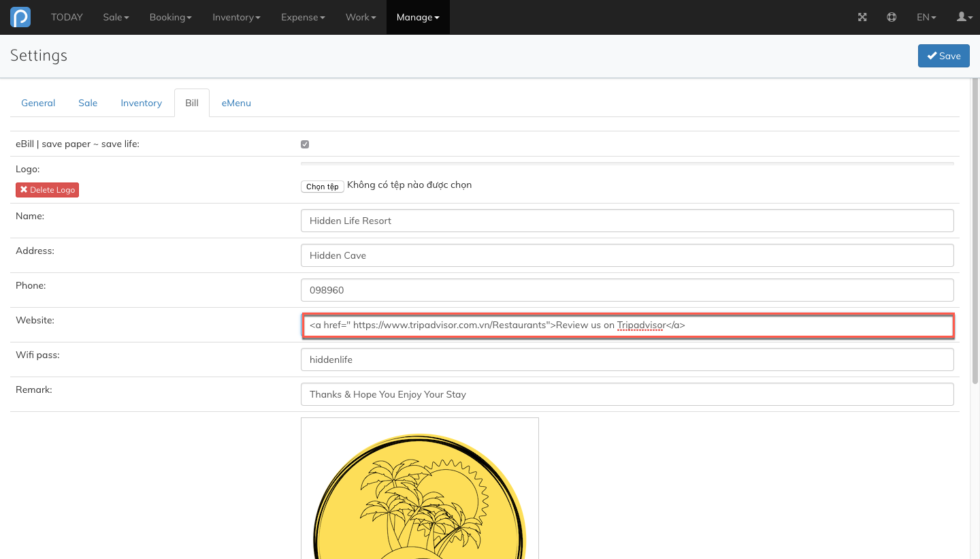Screen dimensions: 980x559
Task: Click the app logo icon in navbar
Action: [20, 17]
